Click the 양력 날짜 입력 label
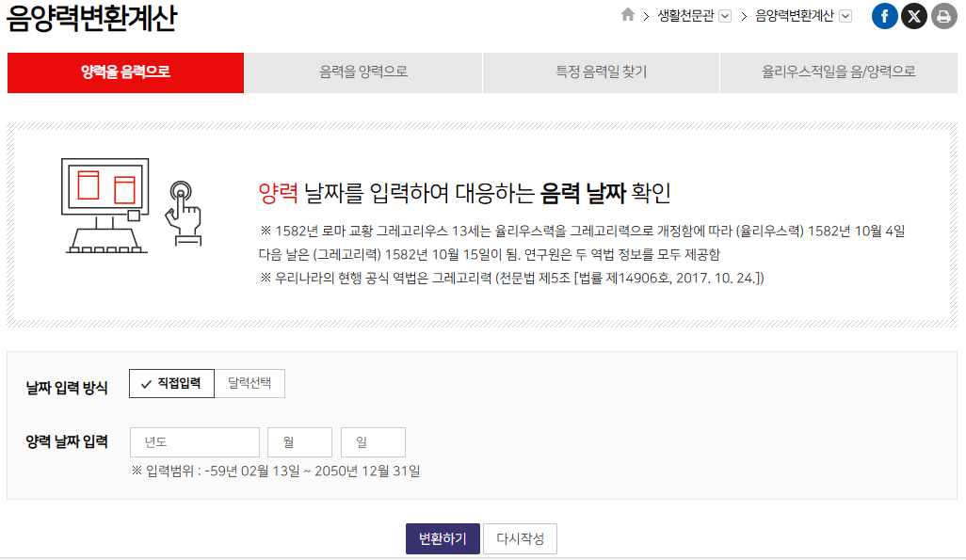 (x=67, y=441)
